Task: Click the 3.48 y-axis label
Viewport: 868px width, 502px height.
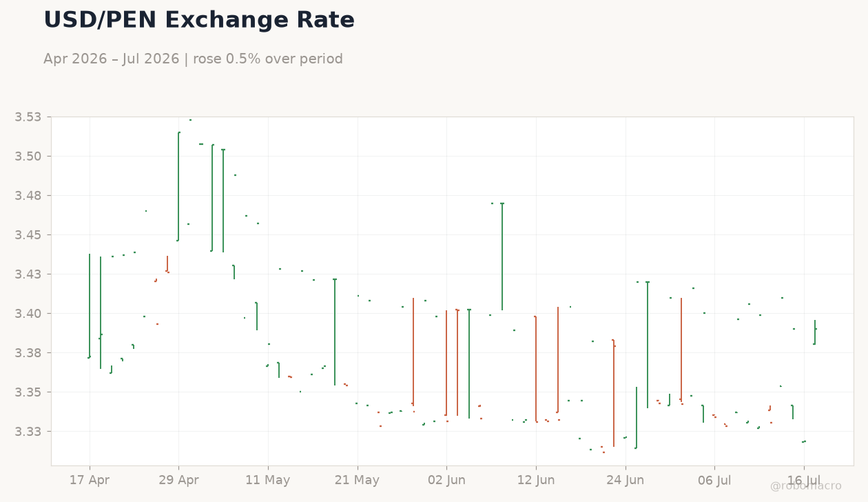Action: tap(28, 196)
